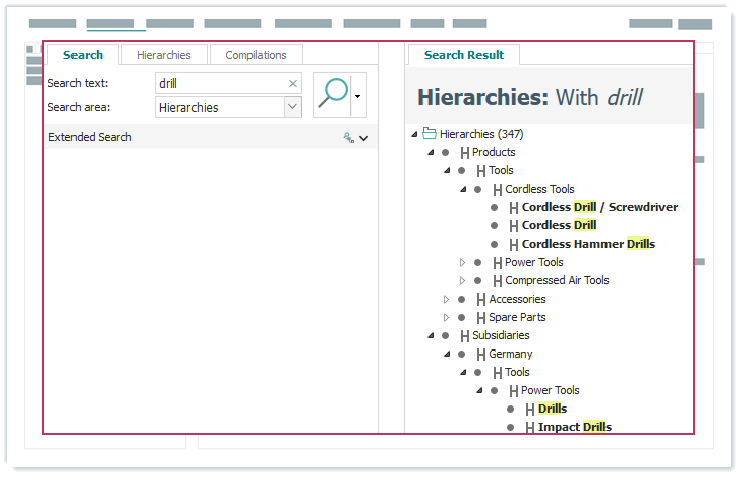Open the search button dropdown arrow
Screen dimensions: 741x477
click(358, 96)
